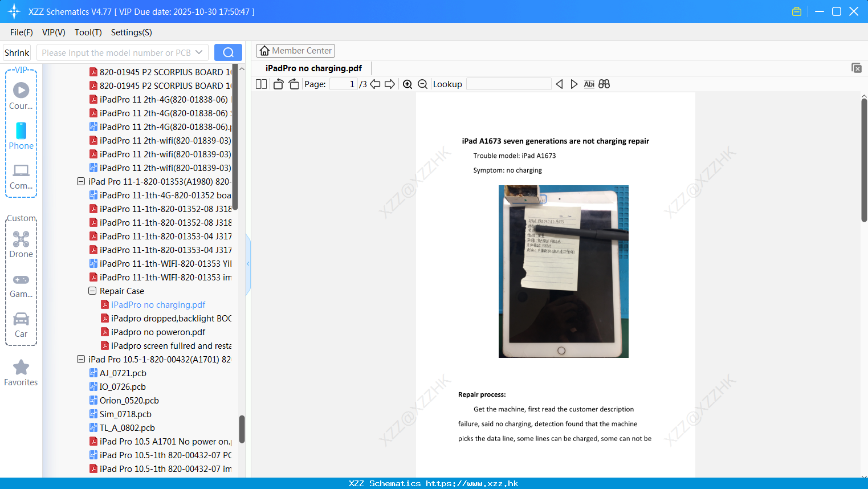
Task: Open the model number dropdown arrow
Action: 199,52
